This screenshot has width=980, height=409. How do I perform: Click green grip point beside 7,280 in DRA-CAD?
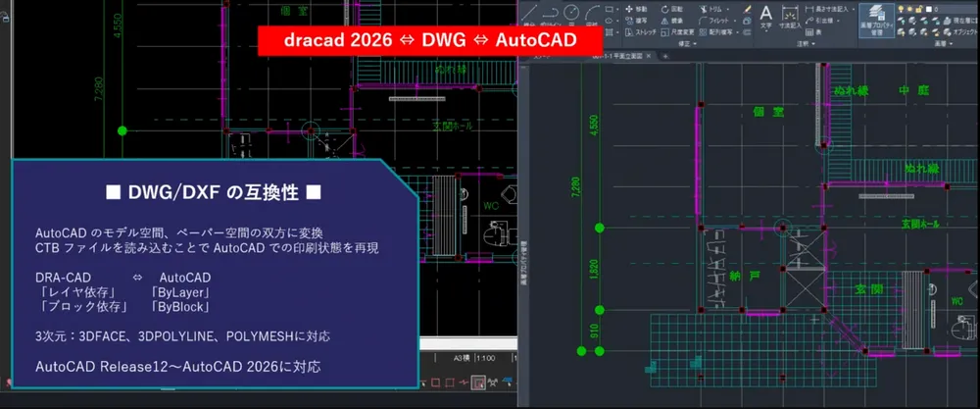122,130
